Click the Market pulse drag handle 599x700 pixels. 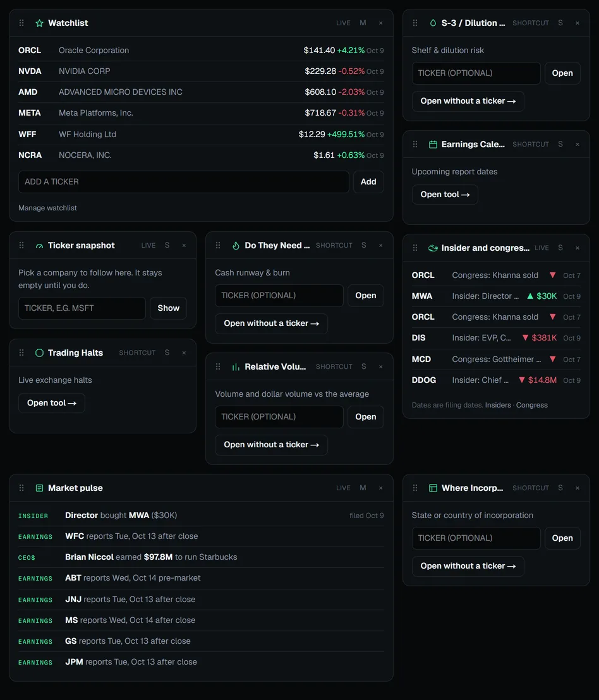click(x=21, y=488)
